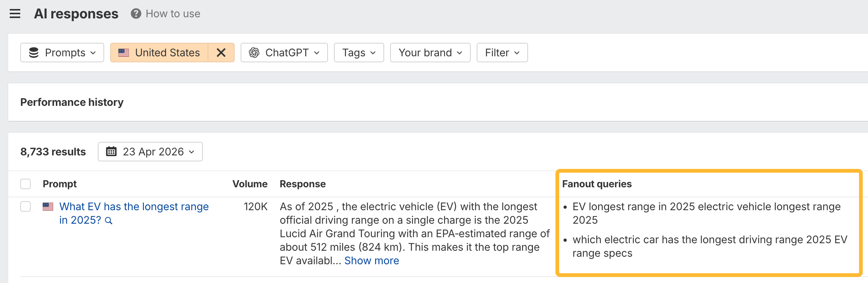Click the US flag in the prompt row

(48, 206)
